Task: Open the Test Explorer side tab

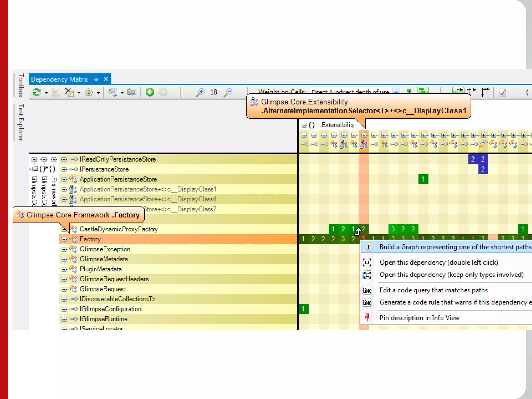Action: tap(21, 123)
